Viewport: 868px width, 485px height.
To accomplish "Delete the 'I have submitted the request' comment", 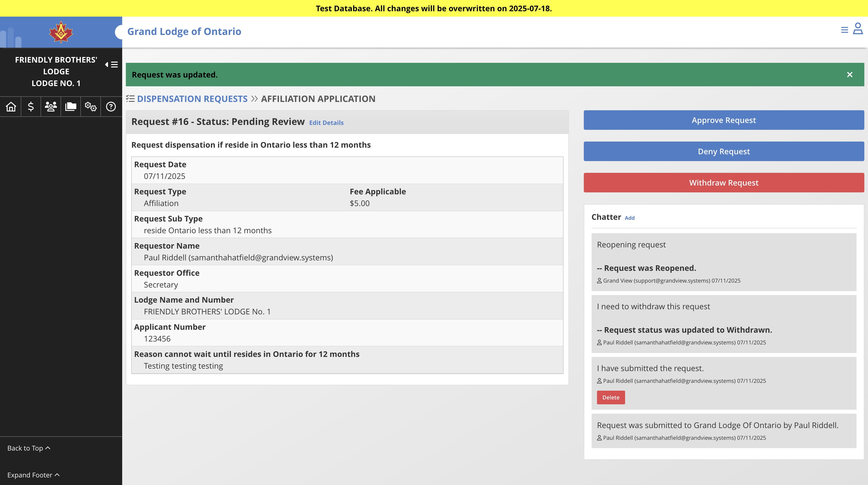I will [611, 397].
